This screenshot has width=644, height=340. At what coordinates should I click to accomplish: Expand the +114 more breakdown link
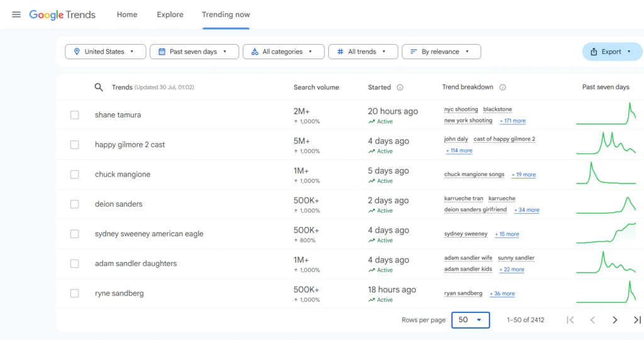coord(459,151)
